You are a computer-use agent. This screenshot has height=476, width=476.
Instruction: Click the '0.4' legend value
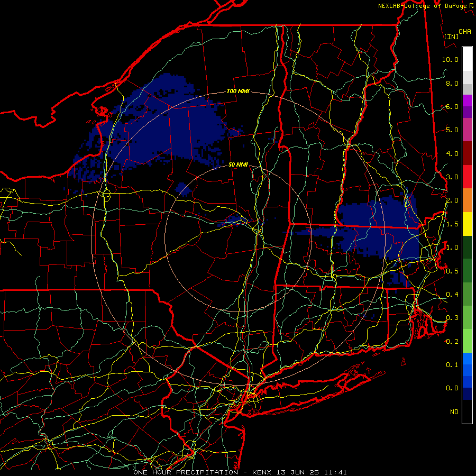tap(452, 294)
